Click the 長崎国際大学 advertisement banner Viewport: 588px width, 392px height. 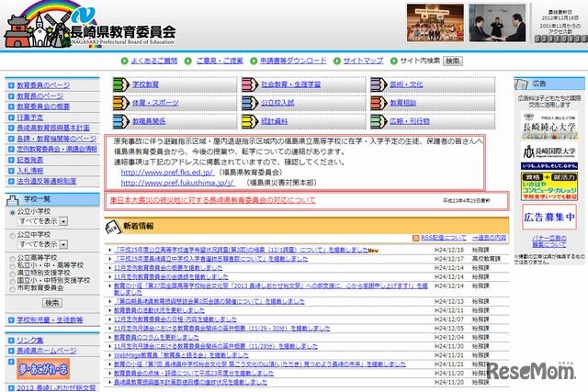tap(549, 155)
